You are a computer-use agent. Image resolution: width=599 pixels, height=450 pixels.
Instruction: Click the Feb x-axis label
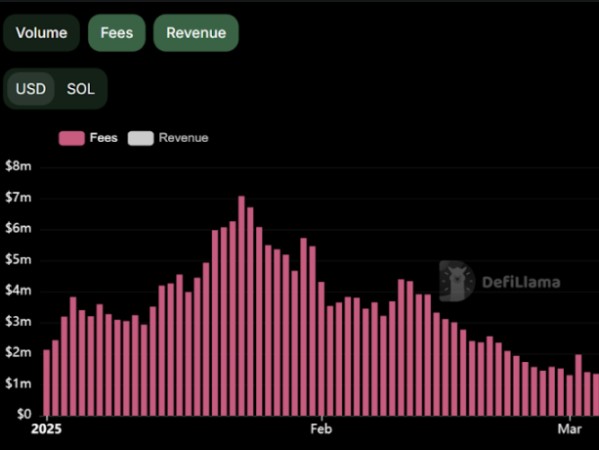pos(321,429)
